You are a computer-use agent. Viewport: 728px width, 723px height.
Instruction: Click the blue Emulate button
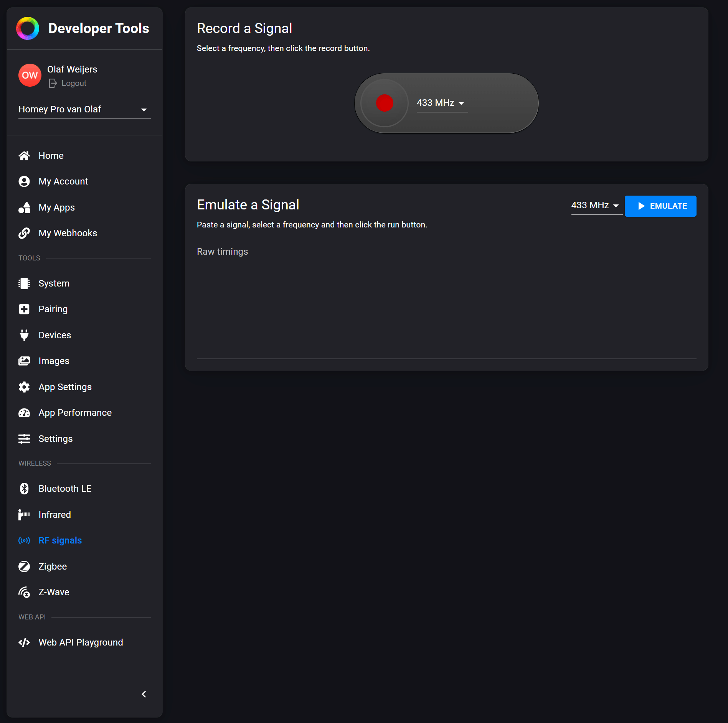pyautogui.click(x=660, y=206)
